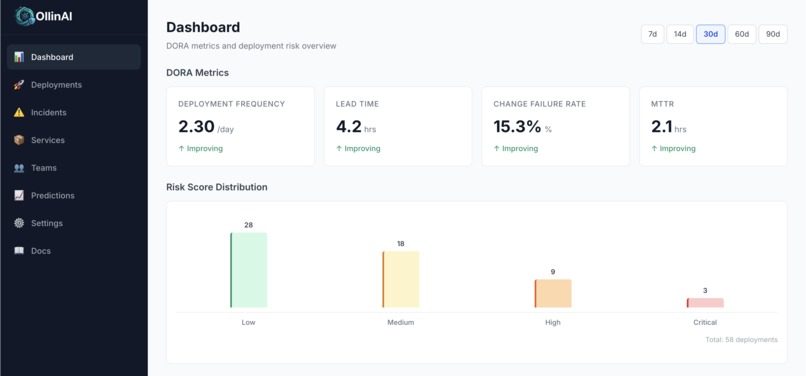The width and height of the screenshot is (806, 376).
Task: Click the OllinAI brand name text
Action: tap(54, 16)
